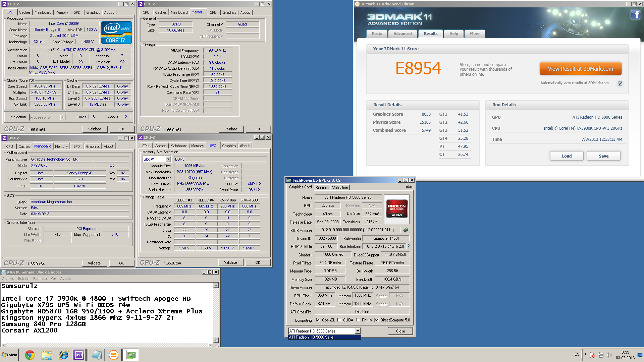Open the Facebook icon in 3DMark
The width and height of the screenshot is (644, 362).
[x=635, y=14]
